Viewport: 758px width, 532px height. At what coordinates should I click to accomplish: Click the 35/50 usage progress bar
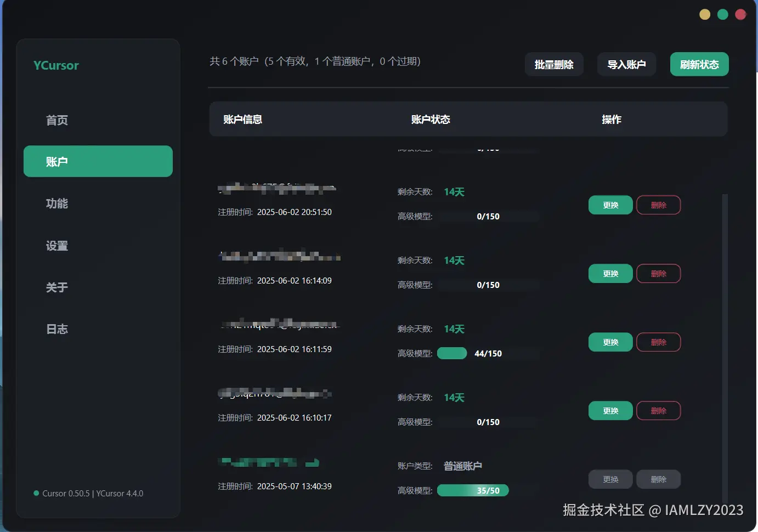tap(473, 490)
